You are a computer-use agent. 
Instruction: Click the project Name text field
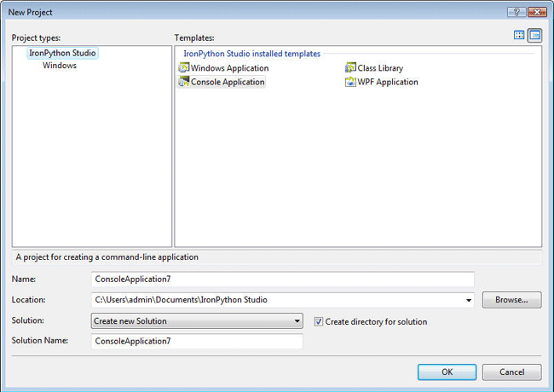pos(283,279)
